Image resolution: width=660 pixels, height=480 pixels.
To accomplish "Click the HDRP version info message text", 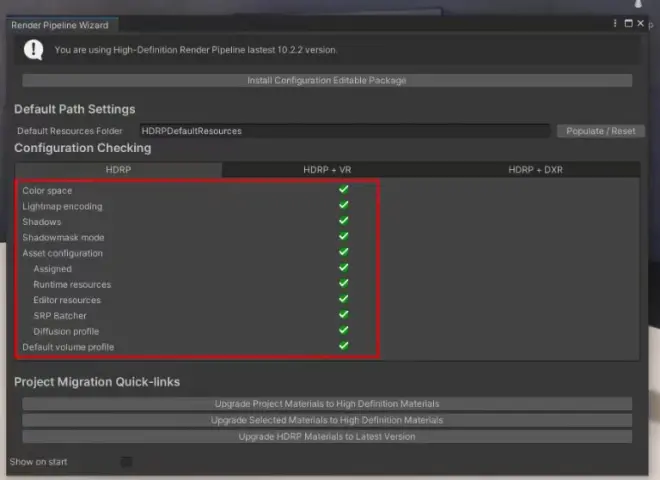I will [196, 50].
